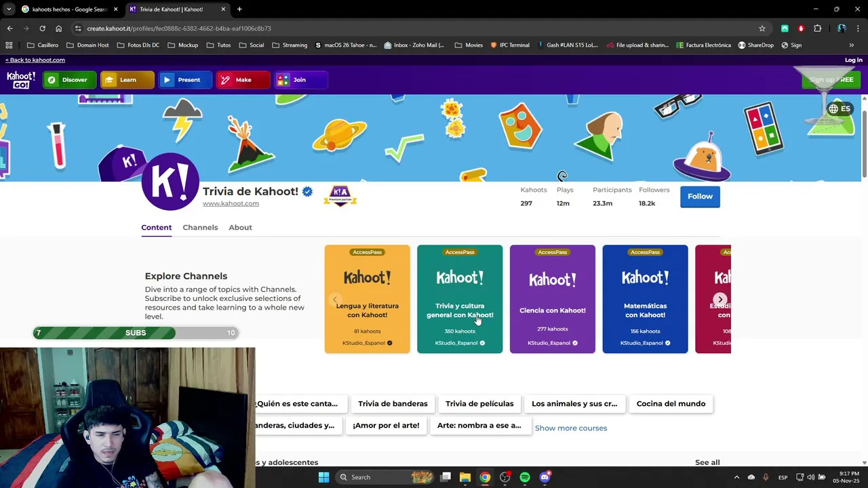The image size is (868, 488).
Task: Open Matemáticas con Kahoot! channel card
Action: tap(645, 299)
